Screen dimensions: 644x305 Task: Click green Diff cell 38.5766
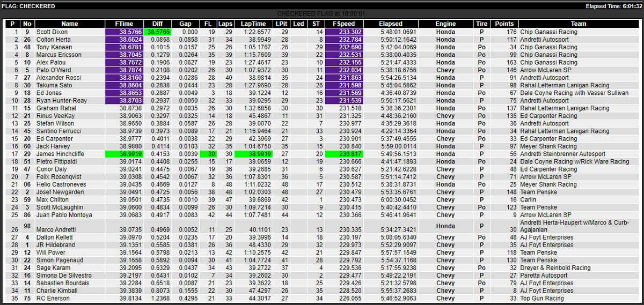157,32
